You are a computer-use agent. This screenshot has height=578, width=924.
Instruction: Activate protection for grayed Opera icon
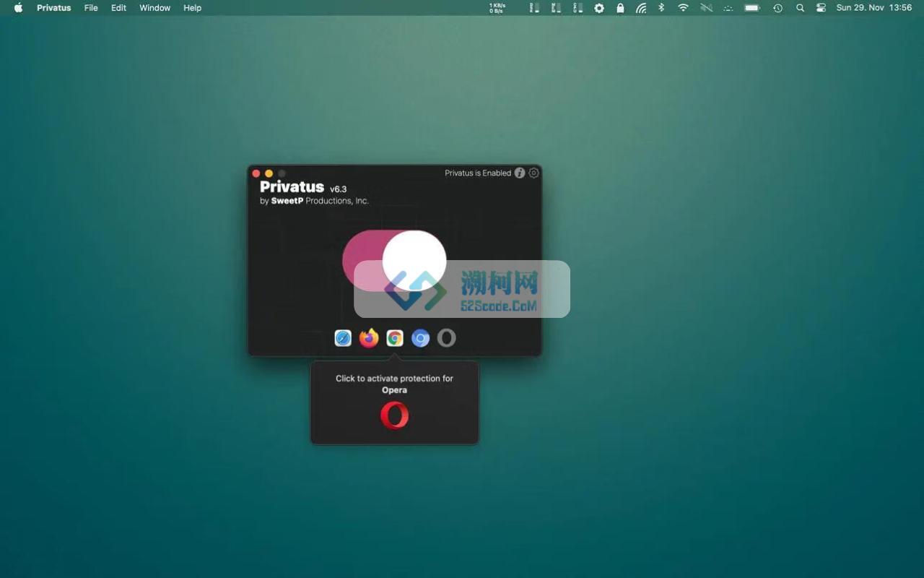click(x=447, y=338)
